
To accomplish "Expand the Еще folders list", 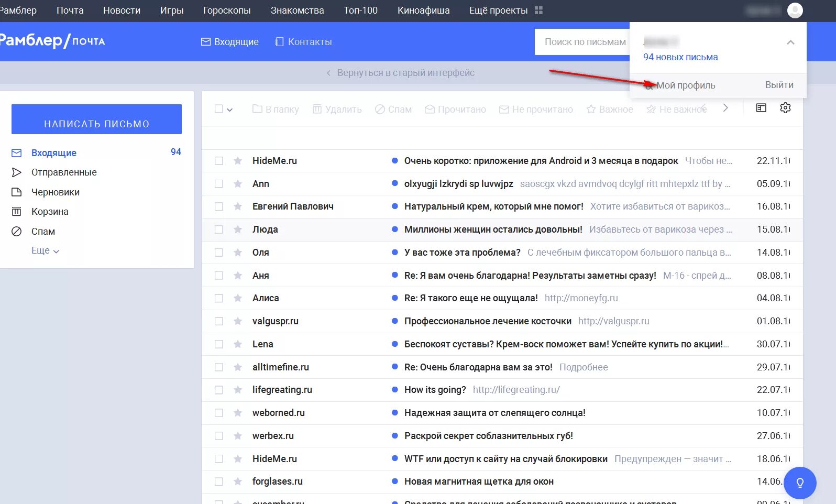I will tap(45, 250).
